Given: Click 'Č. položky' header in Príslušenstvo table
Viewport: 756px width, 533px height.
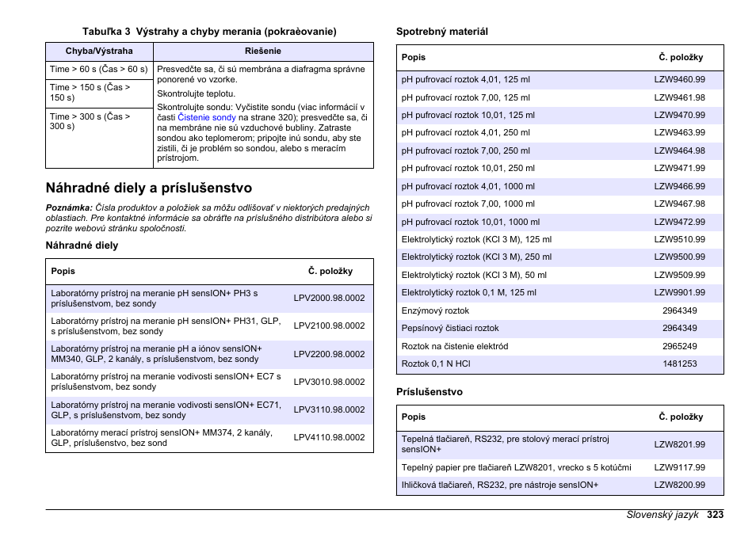Looking at the screenshot, I should click(x=681, y=417).
